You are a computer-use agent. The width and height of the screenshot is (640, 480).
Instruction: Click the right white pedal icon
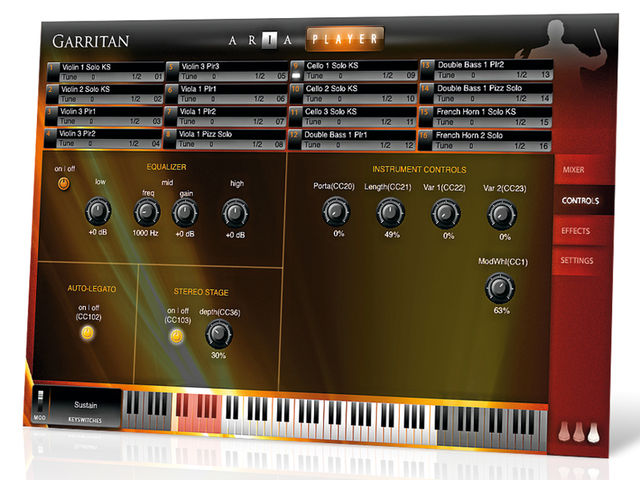tap(593, 433)
